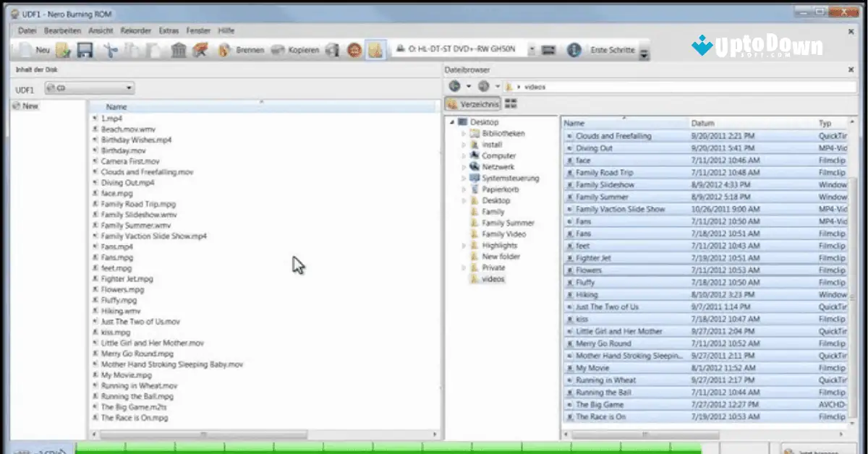Toggle the Verzeichnis directory tree view
The image size is (868, 454).
(477, 103)
